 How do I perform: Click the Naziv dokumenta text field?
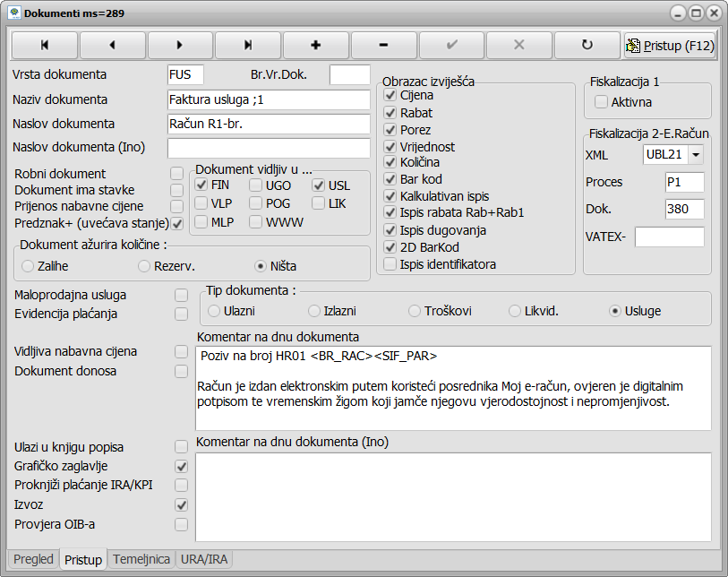pyautogui.click(x=268, y=99)
